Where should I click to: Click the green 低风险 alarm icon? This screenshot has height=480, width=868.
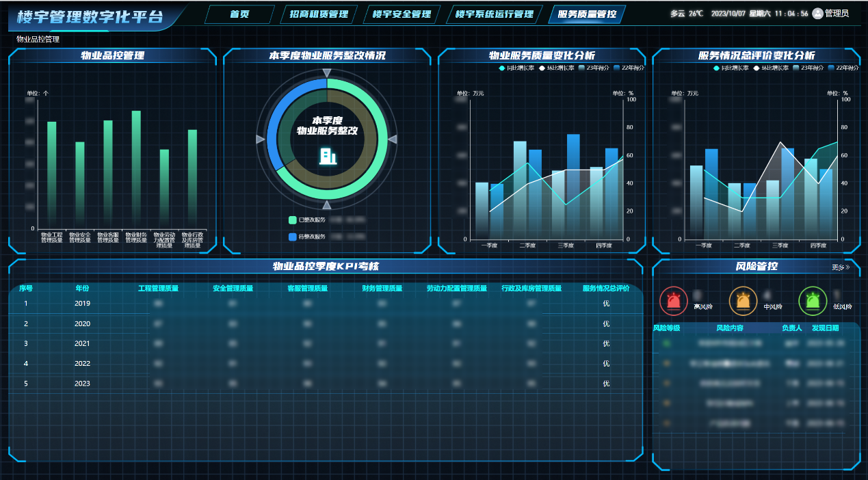812,300
